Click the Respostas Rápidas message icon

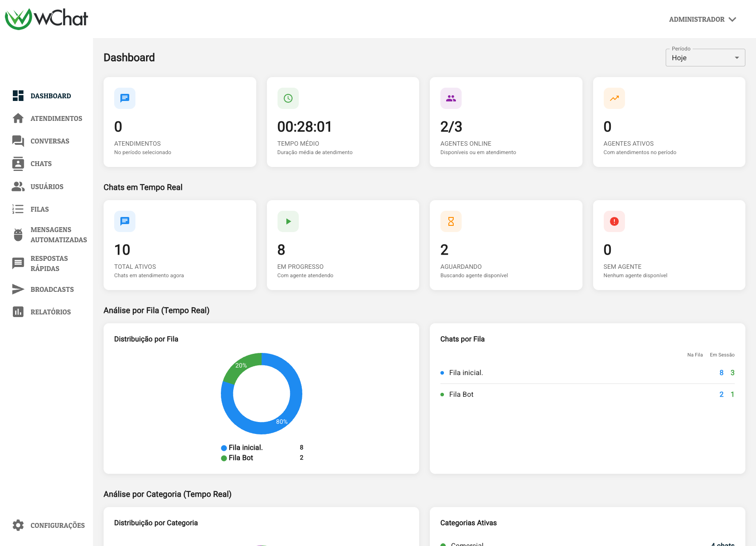(18, 263)
